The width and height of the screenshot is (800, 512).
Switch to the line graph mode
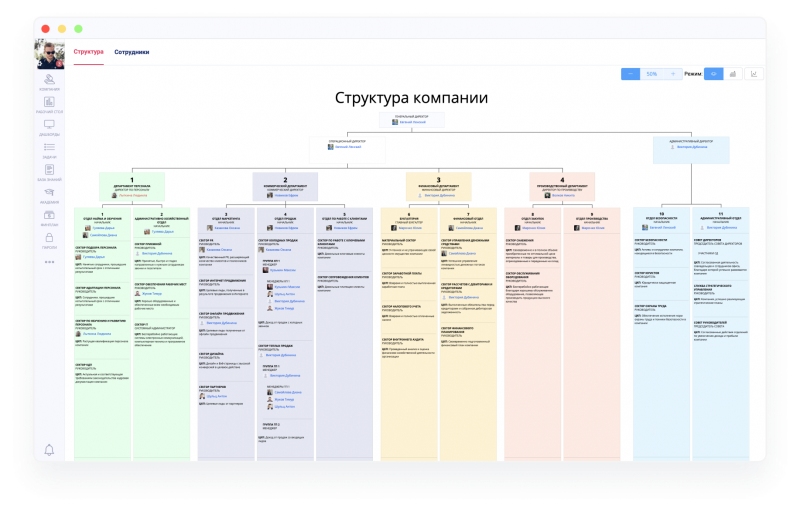pyautogui.click(x=753, y=74)
